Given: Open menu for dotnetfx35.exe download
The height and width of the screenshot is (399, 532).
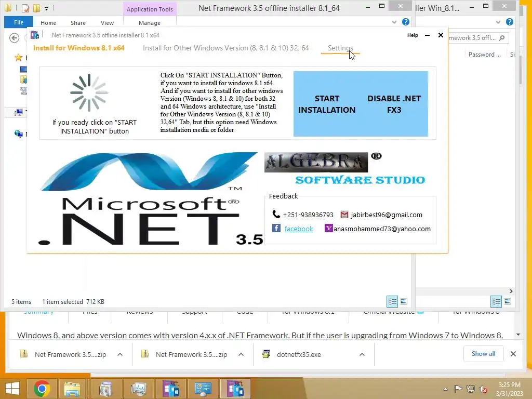Looking at the screenshot, I should click(x=362, y=354).
